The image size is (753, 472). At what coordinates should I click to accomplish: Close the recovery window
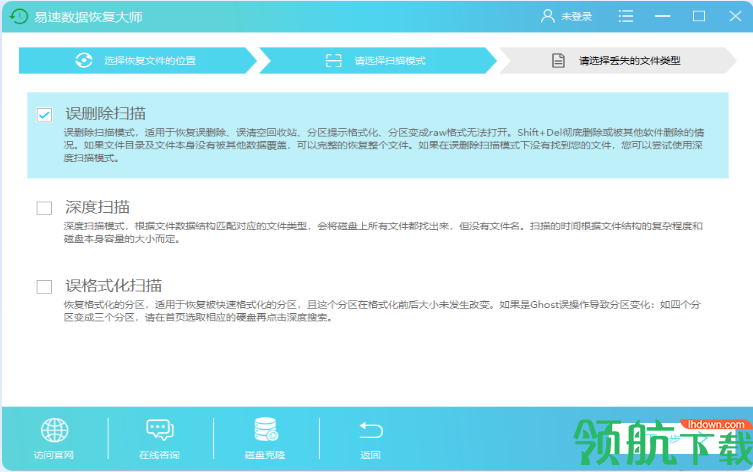click(x=735, y=16)
